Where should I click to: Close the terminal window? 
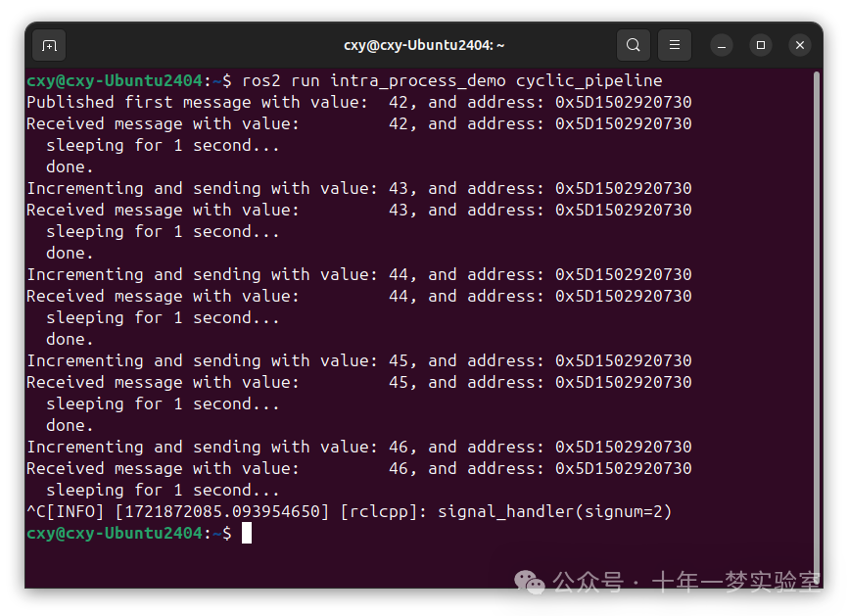pos(800,45)
